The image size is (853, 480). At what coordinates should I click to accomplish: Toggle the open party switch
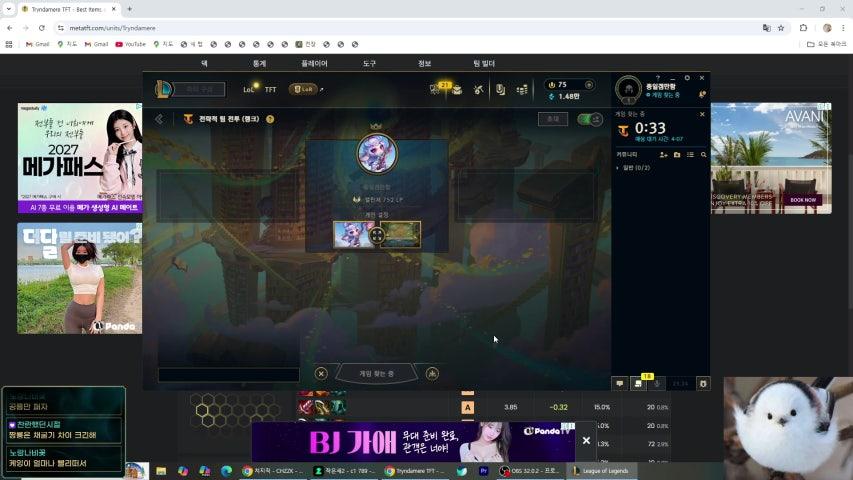(590, 119)
